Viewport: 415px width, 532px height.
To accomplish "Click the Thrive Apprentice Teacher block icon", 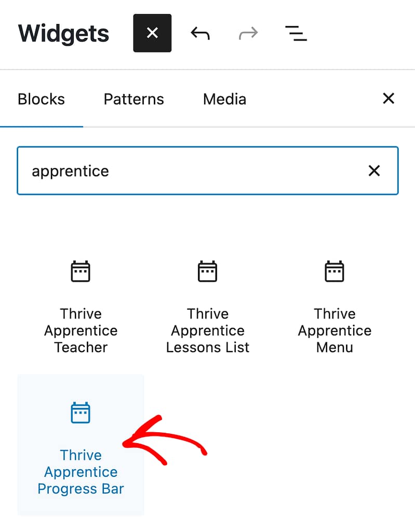I will [x=81, y=272].
